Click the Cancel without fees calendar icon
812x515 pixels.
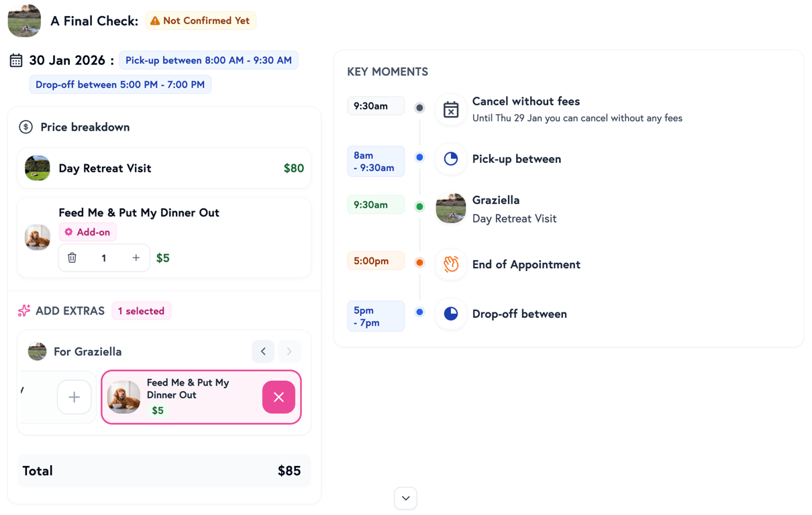451,109
